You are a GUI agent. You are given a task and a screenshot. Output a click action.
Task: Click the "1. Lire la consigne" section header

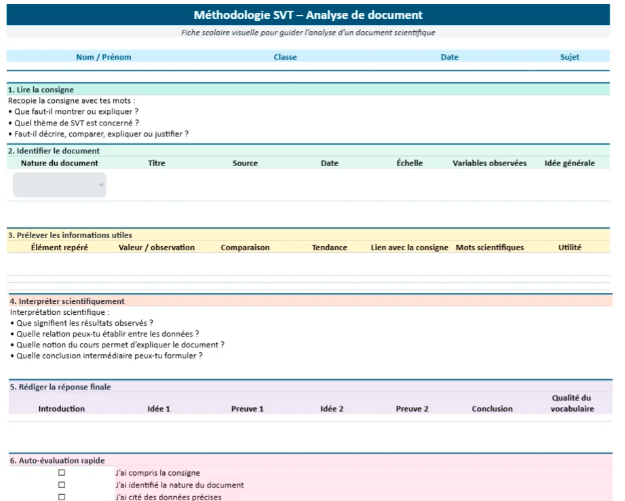[x=40, y=90]
